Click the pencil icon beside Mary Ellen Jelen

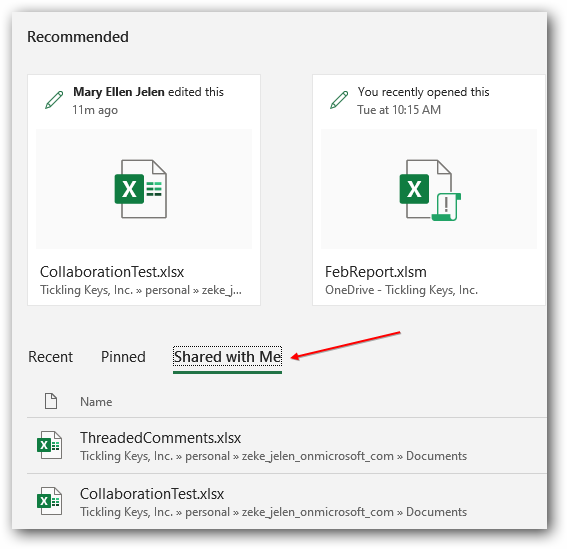click(x=54, y=100)
